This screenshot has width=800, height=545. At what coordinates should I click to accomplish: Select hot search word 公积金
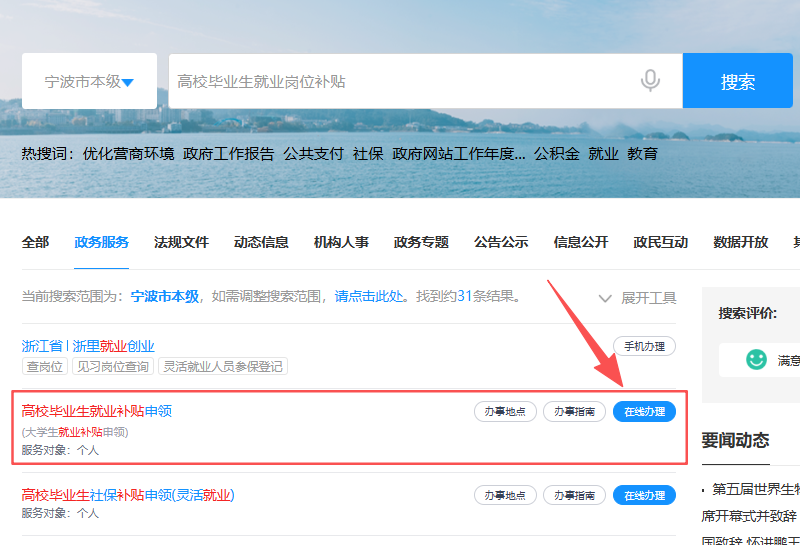(557, 154)
